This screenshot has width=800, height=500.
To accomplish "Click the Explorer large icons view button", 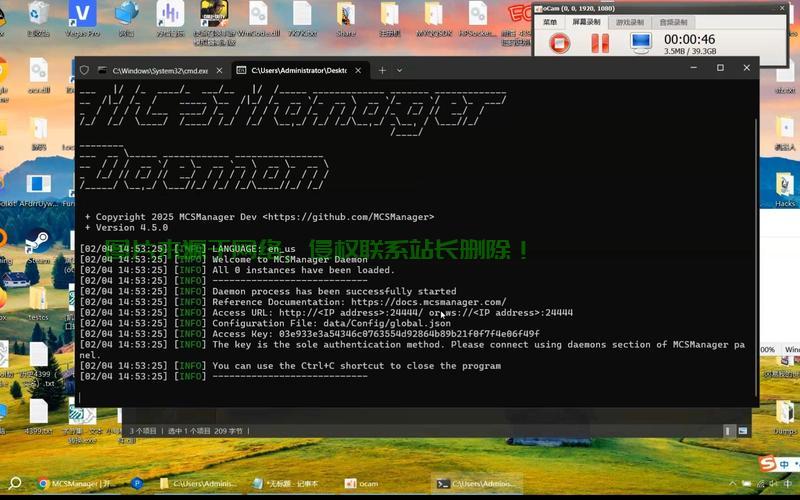I will click(x=742, y=431).
